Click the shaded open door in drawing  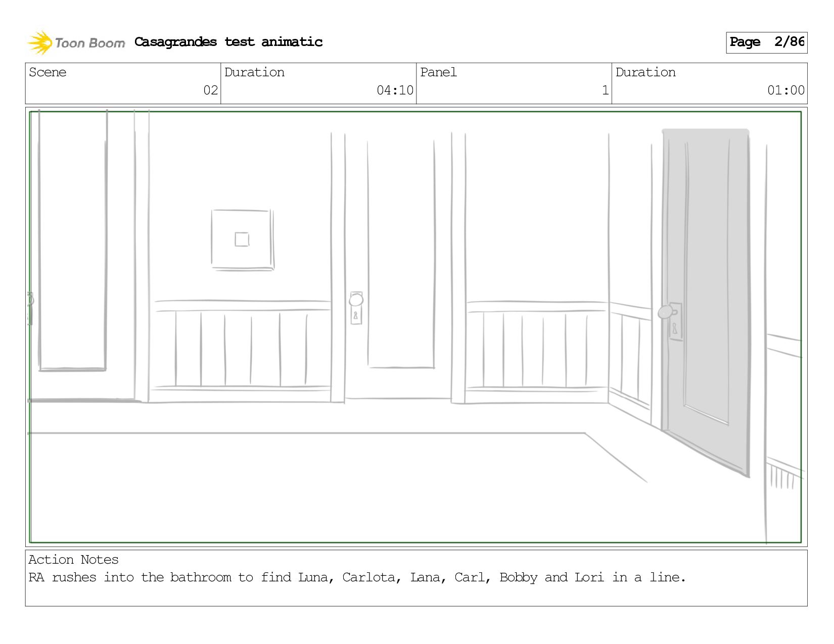pyautogui.click(x=705, y=303)
